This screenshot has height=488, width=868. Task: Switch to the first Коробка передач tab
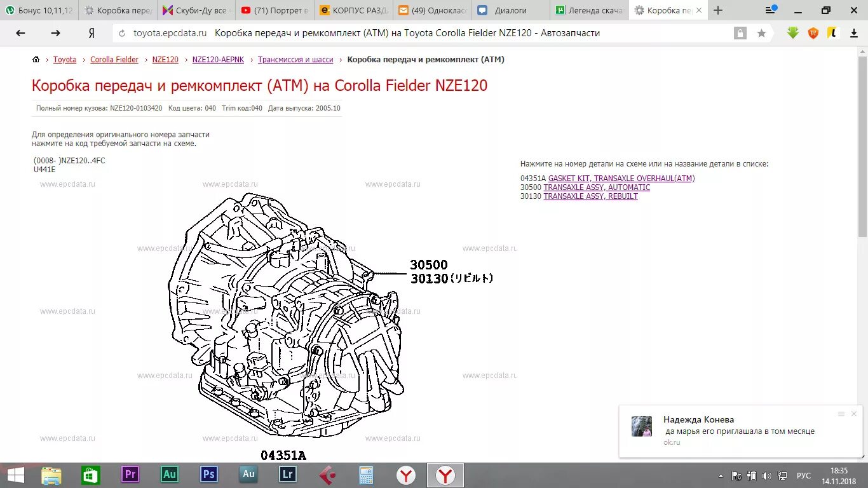tap(118, 10)
